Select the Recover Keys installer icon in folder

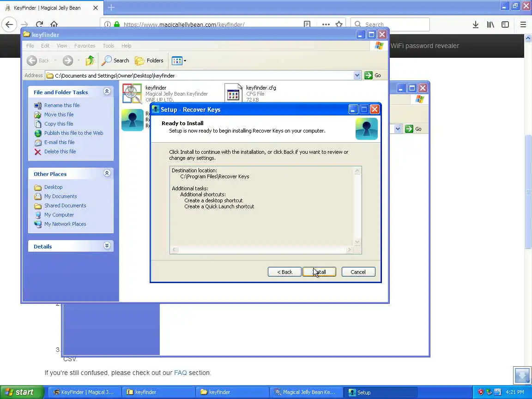[133, 120]
